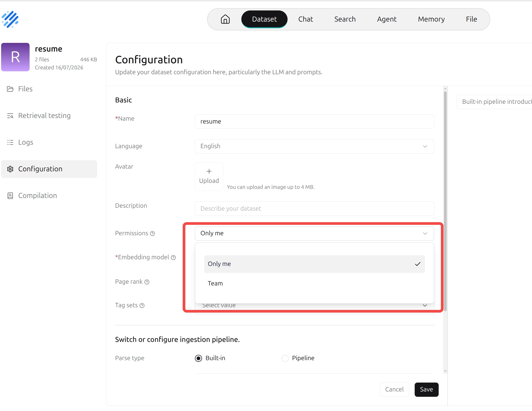The image size is (532, 411).
Task: Click the "You can upload an image" hint
Action: coord(271,187)
